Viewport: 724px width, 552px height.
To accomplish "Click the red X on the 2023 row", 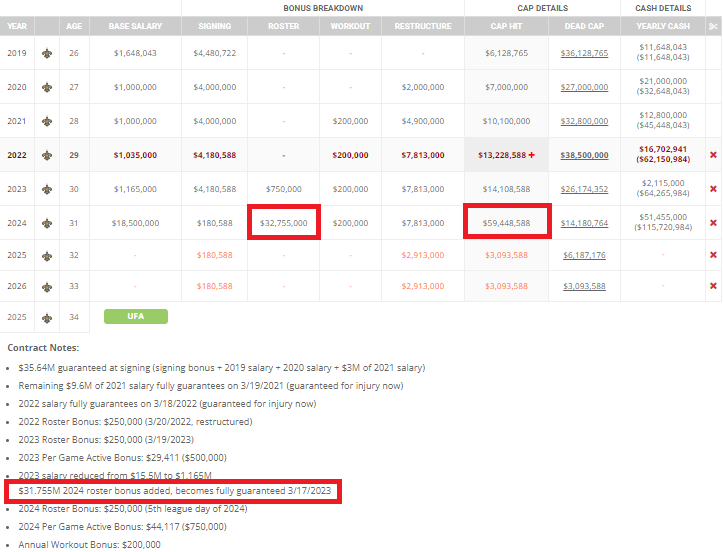I will (713, 189).
